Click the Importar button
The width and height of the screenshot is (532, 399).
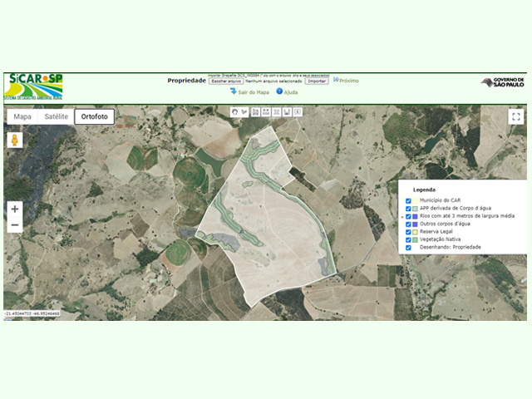pos(317,81)
